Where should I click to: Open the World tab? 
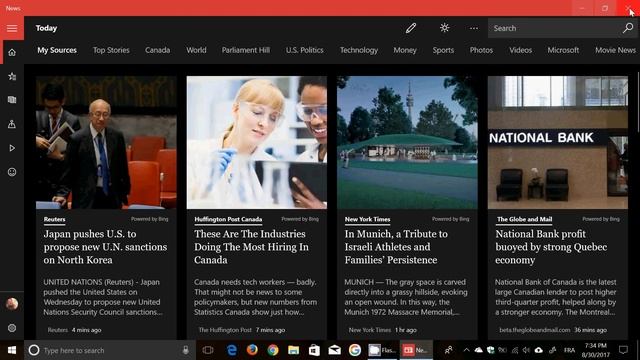[196, 50]
